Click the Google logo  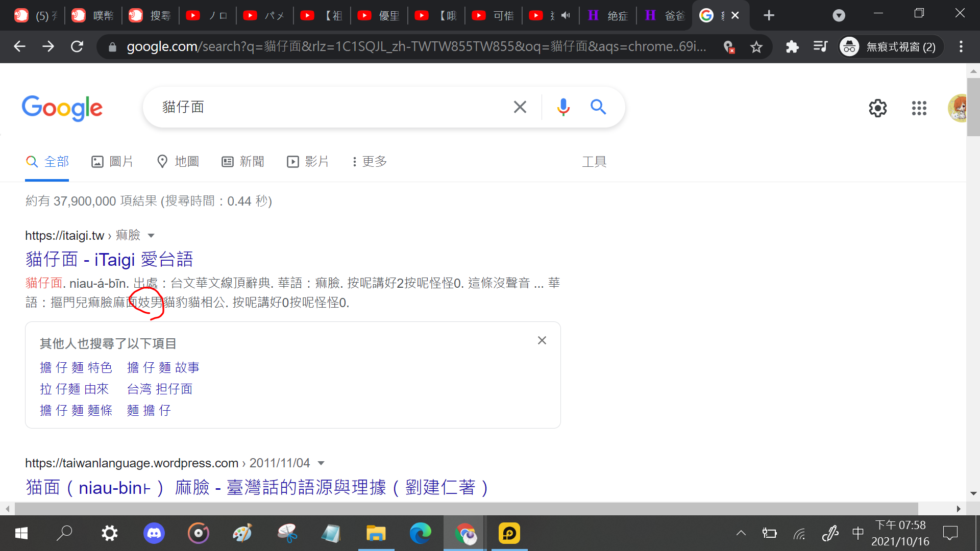(x=62, y=108)
